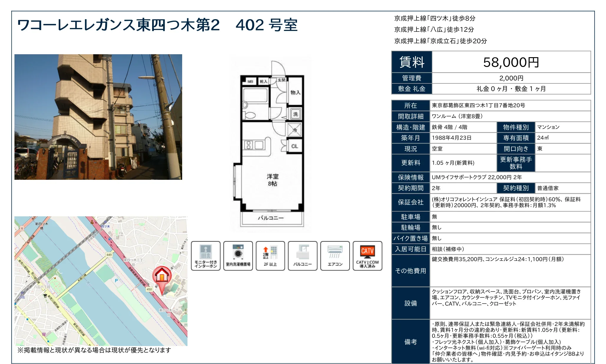Click the 保証会社 row label
Screen dimensions: 606x364
click(411, 202)
